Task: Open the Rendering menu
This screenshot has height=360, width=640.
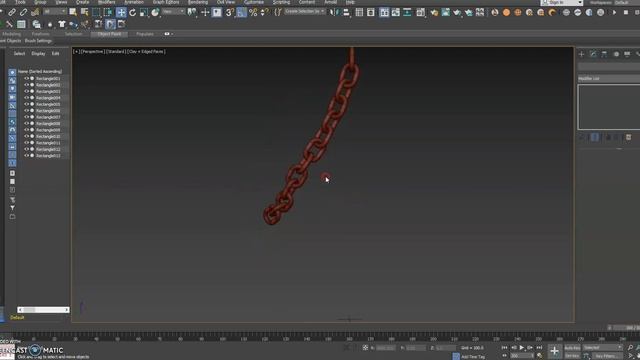Action: 198,2
